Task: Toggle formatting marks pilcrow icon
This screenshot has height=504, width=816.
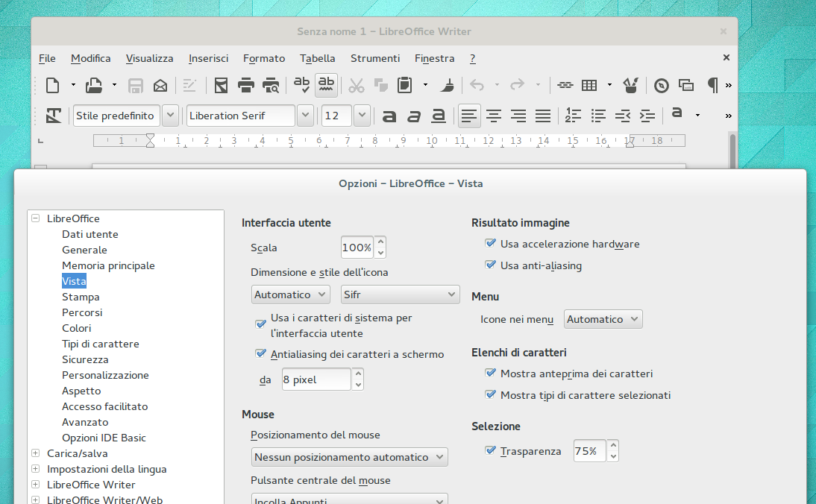Action: pyautogui.click(x=712, y=85)
